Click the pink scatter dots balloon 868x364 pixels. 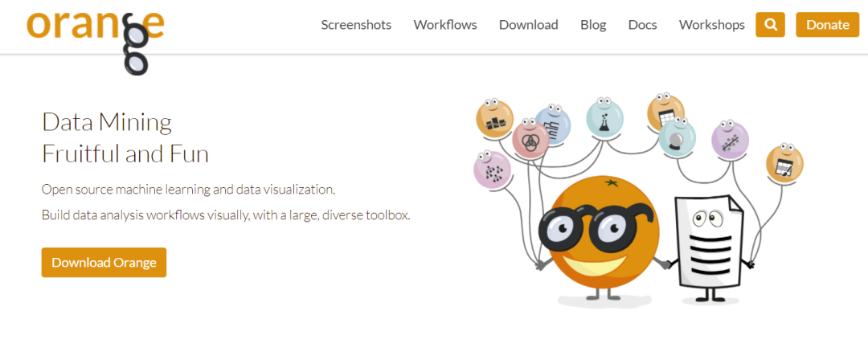[492, 170]
